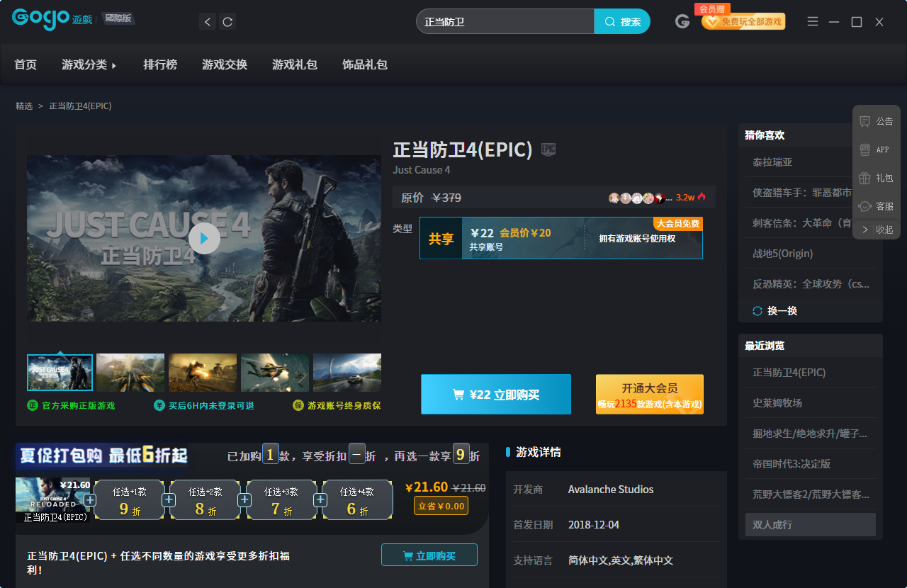Image resolution: width=907 pixels, height=588 pixels.
Task: Go to the 首页 home tab
Action: click(x=26, y=64)
